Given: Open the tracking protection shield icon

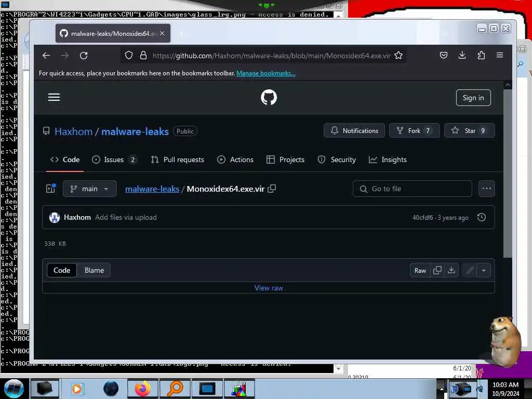Looking at the screenshot, I should [x=129, y=55].
